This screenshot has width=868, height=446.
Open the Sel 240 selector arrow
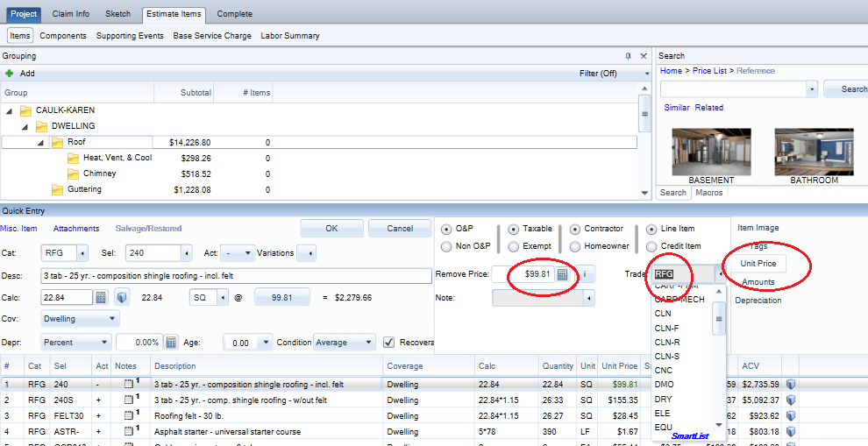tap(187, 253)
